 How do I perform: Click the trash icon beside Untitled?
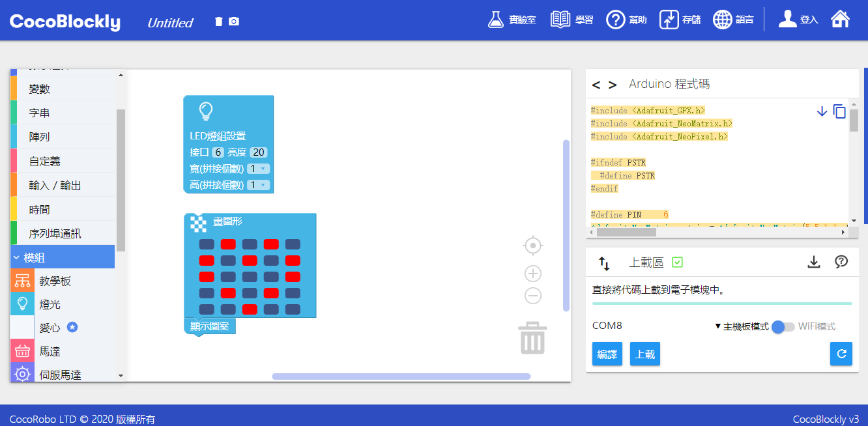pos(219,21)
